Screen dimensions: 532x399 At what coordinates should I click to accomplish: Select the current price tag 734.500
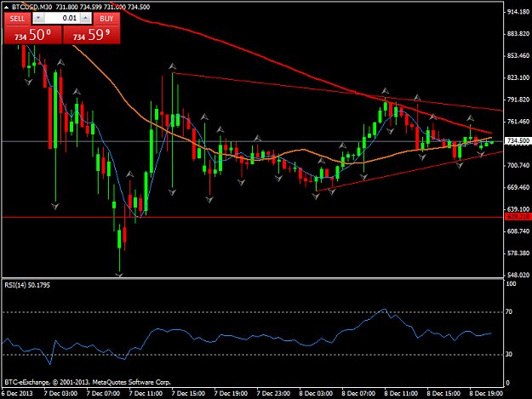(x=518, y=140)
